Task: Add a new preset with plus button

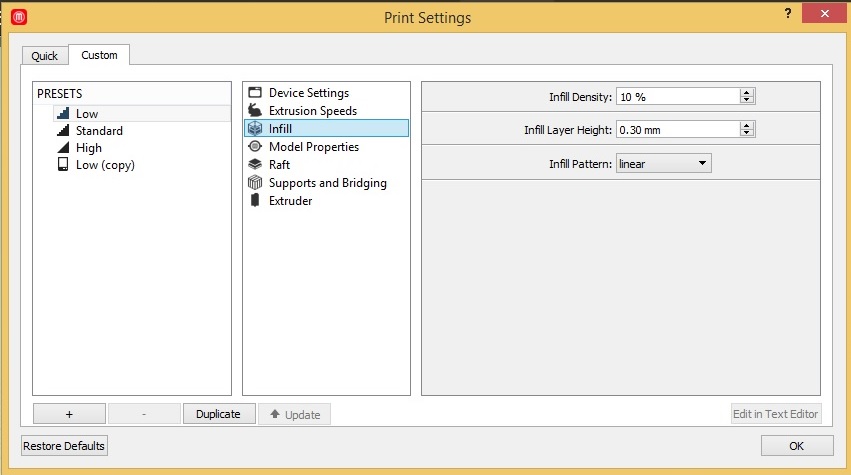Action: 69,414
